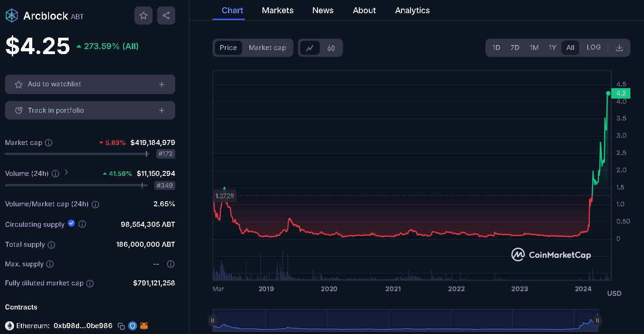644x334 pixels.
Task: Click the Market cap rank progress bar
Action: click(x=77, y=154)
